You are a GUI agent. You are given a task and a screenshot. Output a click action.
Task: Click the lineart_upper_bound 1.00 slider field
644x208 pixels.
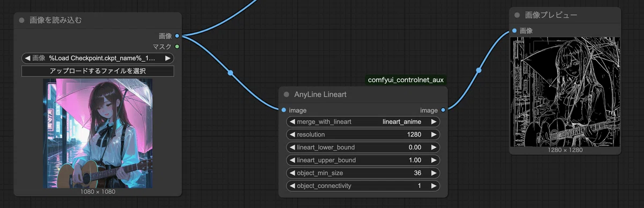pyautogui.click(x=363, y=160)
